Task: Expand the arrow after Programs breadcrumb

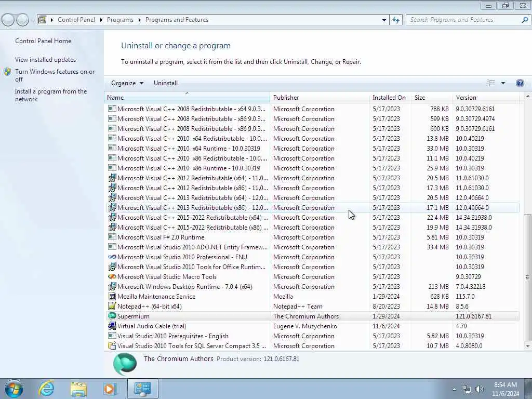Action: (139, 20)
